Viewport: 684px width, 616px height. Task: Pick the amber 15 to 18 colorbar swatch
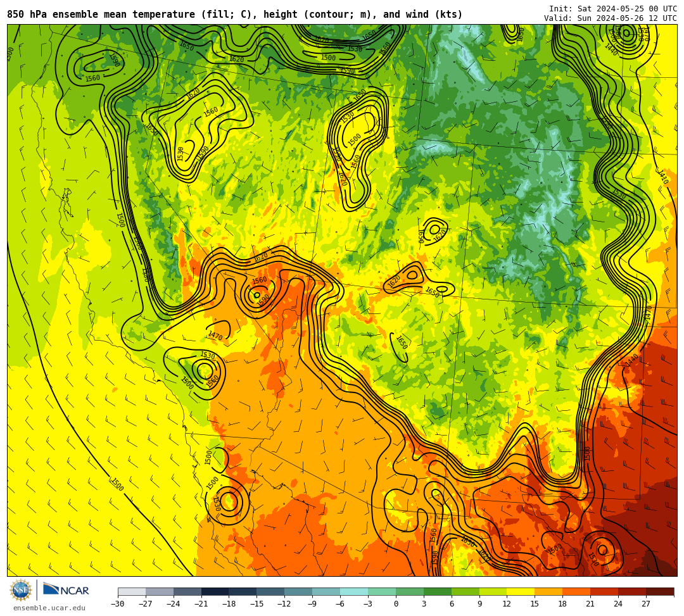(548, 591)
